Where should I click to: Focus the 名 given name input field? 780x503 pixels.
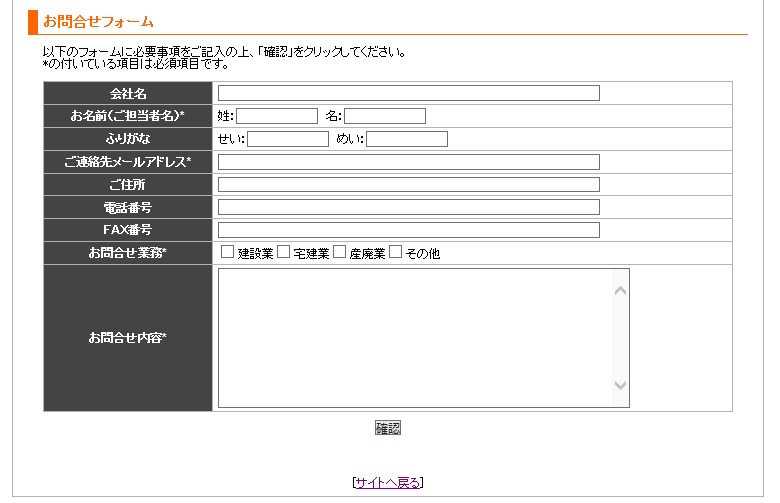[385, 116]
